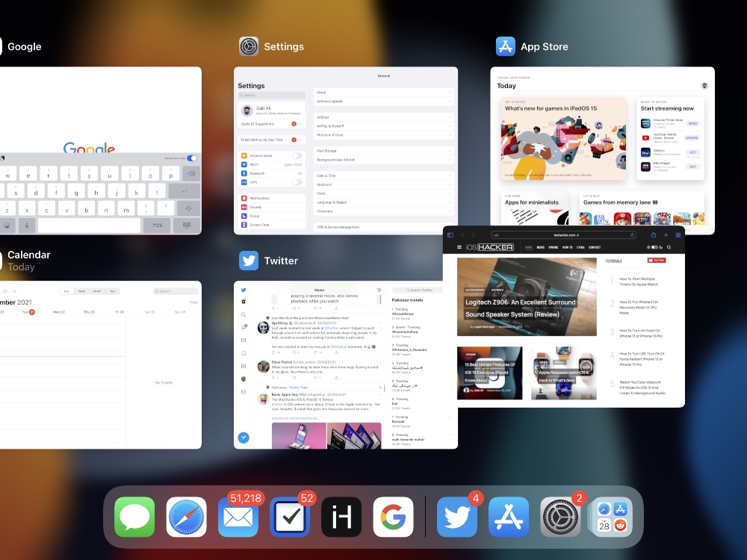747x560 pixels.
Task: Switch Calendar to Week view
Action: click(81, 291)
